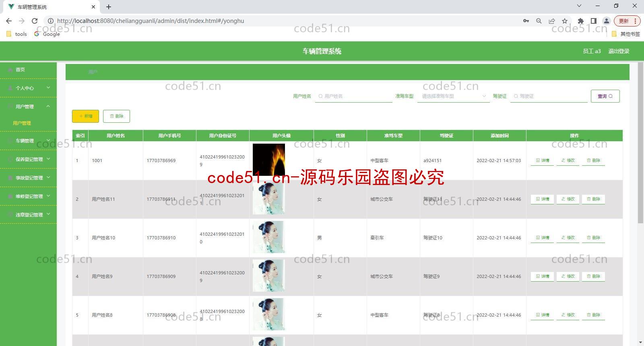The width and height of the screenshot is (644, 346).
Task: Expand the 车辆管理 sidebar menu
Action: pos(28,141)
